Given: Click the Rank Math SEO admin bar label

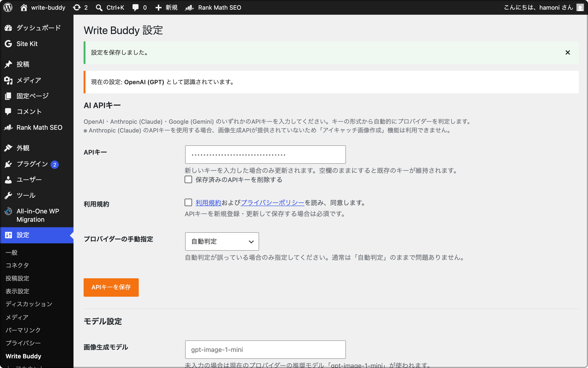Looking at the screenshot, I should coord(219,8).
